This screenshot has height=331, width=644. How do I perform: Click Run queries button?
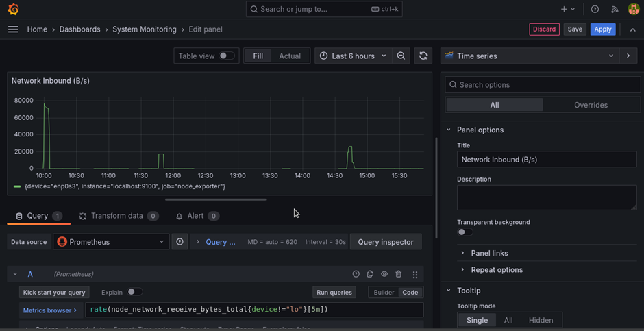[x=334, y=293]
